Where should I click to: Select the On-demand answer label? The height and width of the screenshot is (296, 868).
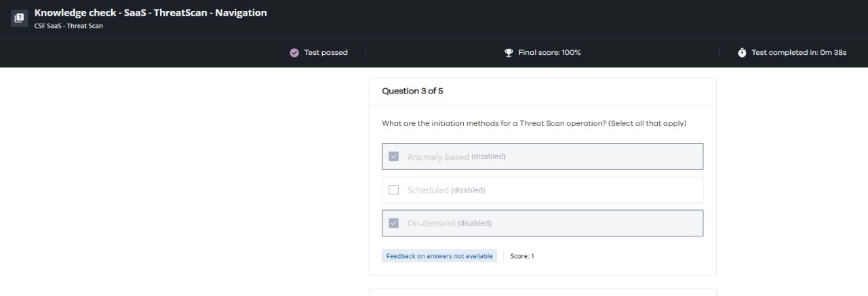click(431, 223)
